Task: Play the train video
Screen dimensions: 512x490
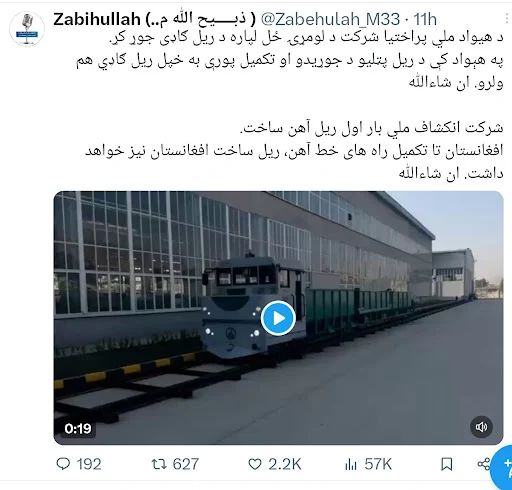Action: click(x=278, y=318)
